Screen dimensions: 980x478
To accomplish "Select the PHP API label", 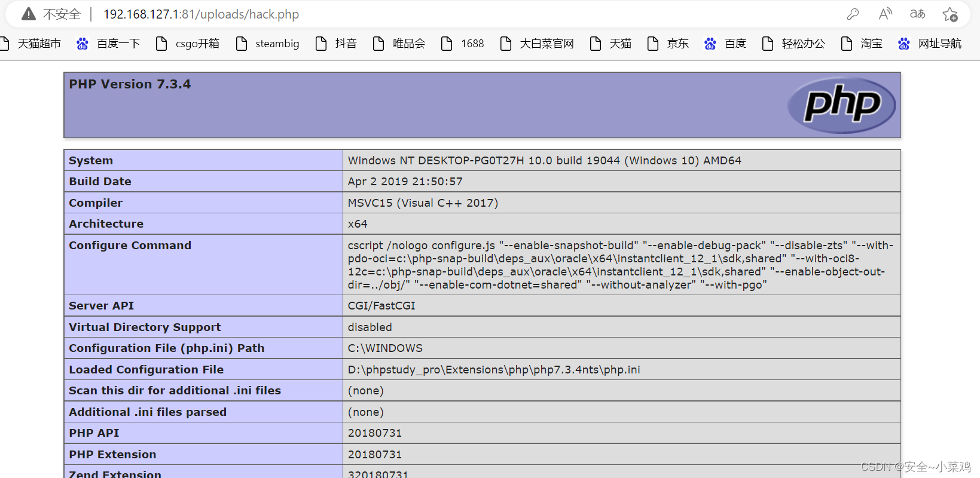I will tap(94, 433).
